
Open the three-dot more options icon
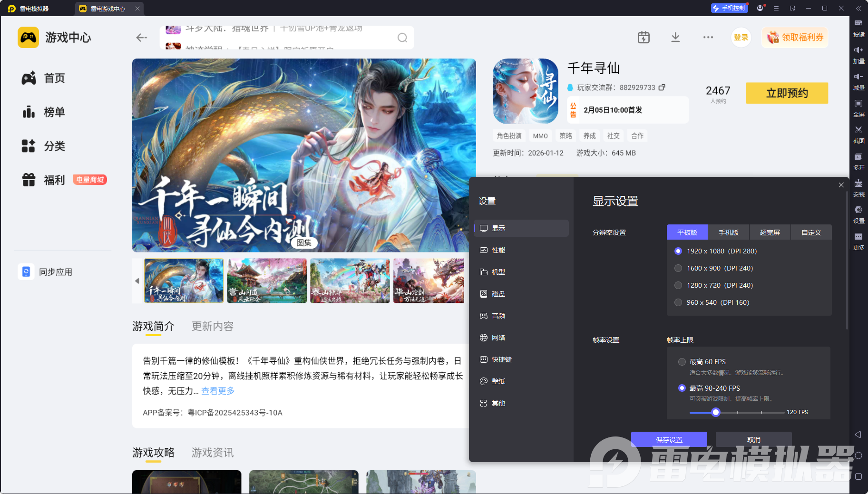click(x=708, y=37)
